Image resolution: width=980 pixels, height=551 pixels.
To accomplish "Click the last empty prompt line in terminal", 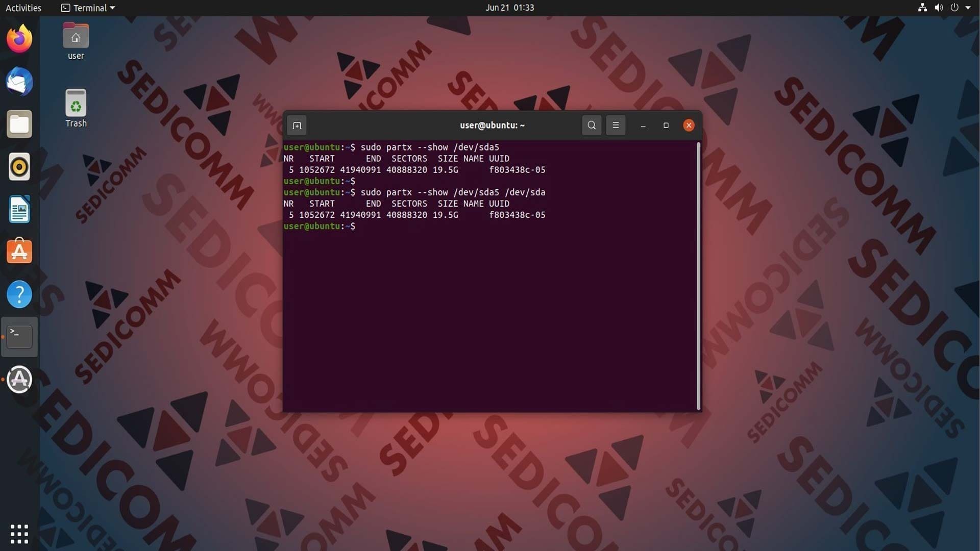I will [320, 226].
